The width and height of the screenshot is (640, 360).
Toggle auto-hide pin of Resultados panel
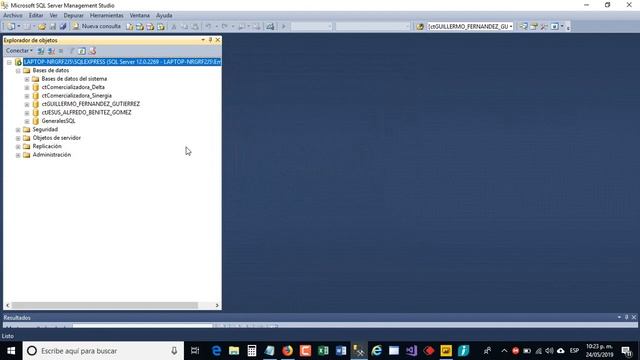[x=627, y=317]
